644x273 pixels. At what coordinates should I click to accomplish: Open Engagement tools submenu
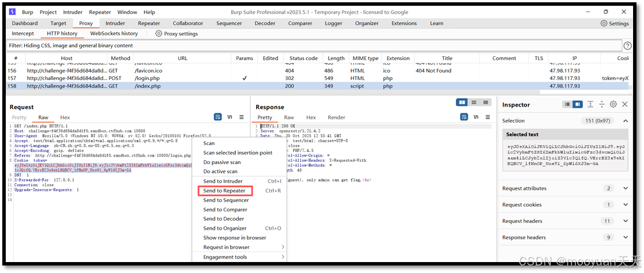point(239,257)
